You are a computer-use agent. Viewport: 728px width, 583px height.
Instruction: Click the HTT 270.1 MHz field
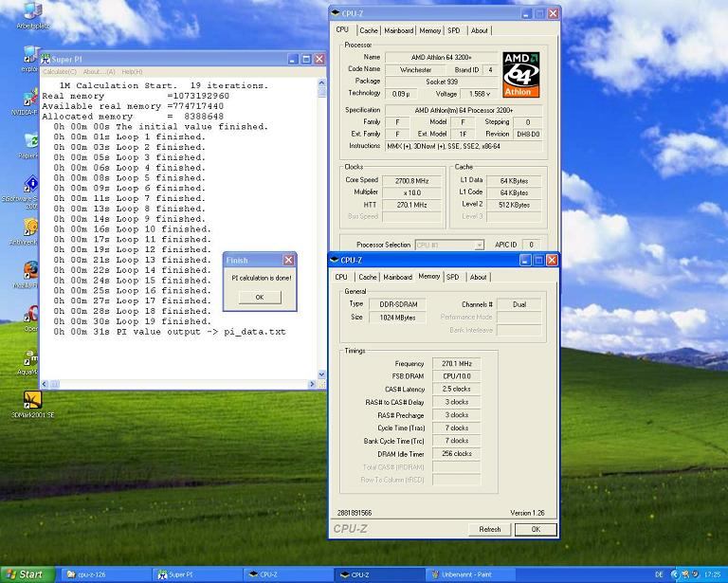[411, 205]
